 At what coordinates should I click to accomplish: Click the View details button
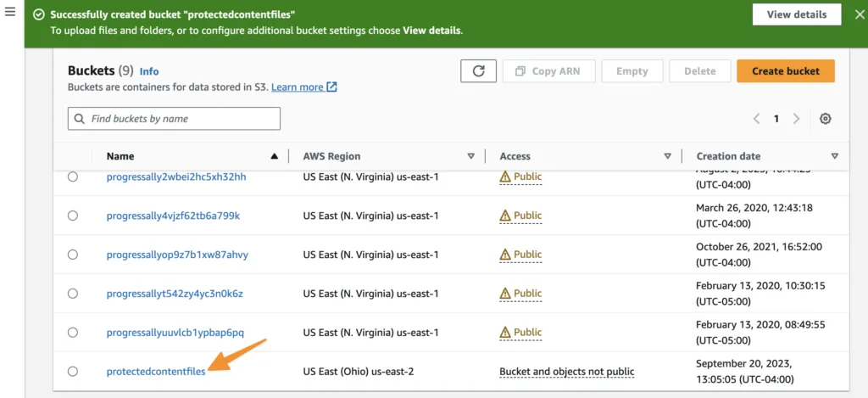click(x=797, y=14)
